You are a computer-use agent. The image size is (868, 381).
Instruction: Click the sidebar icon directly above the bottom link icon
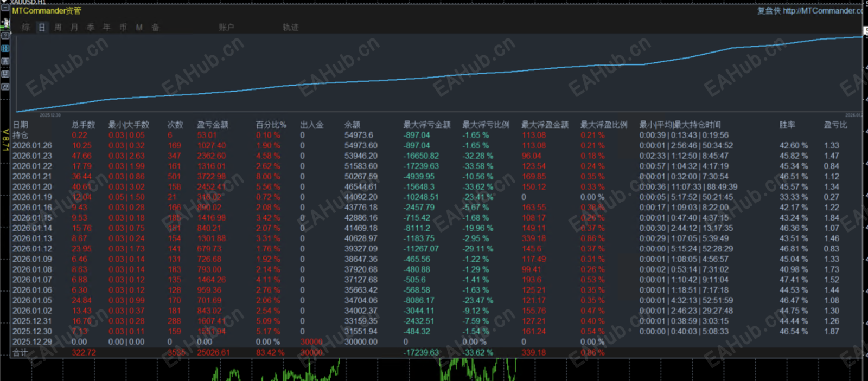(5, 74)
